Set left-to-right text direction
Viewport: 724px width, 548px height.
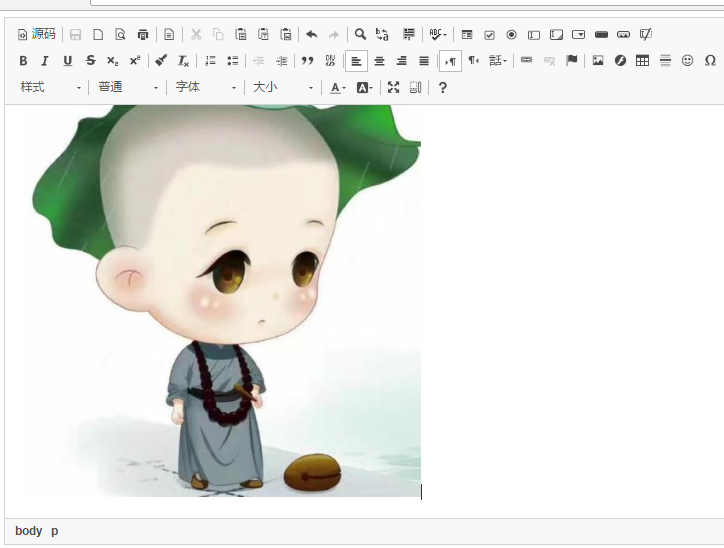tap(450, 61)
